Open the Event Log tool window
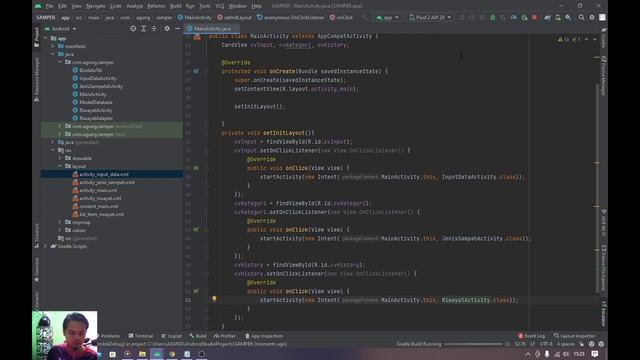 click(531, 336)
